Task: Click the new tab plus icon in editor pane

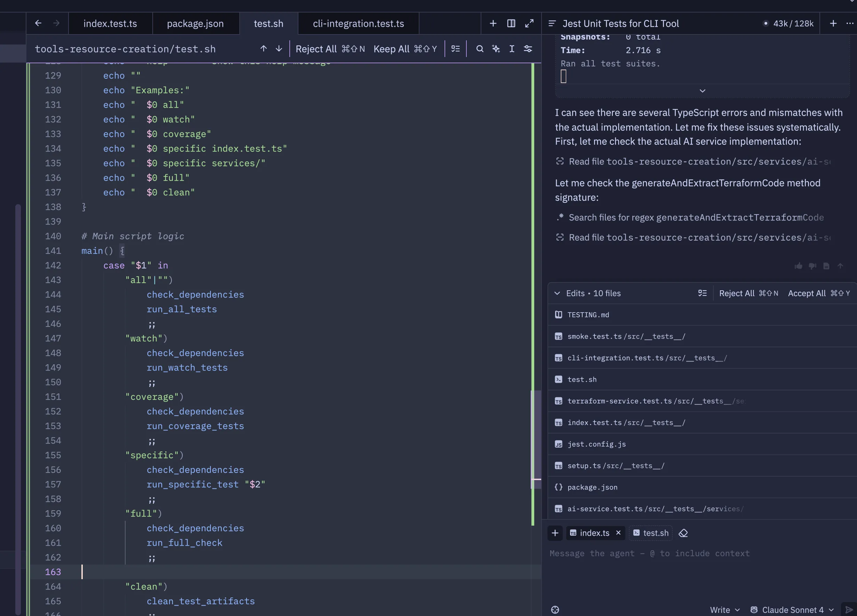Action: (493, 23)
